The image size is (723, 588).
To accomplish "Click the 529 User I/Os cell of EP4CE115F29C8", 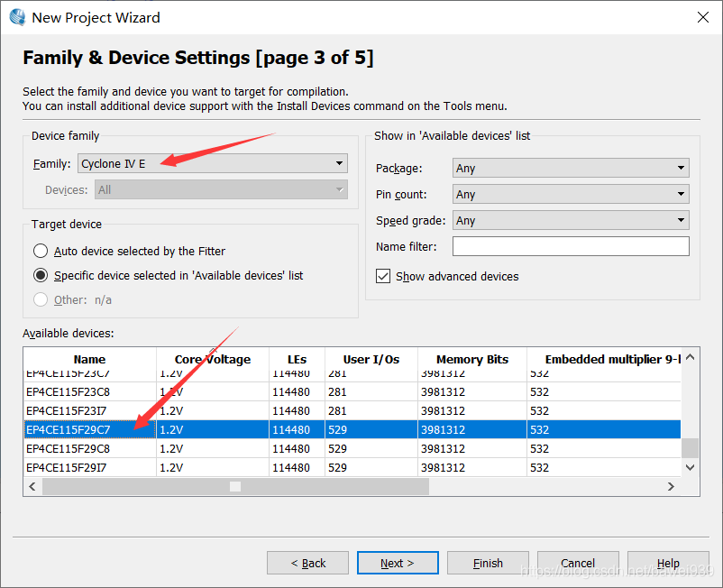I will pos(371,449).
